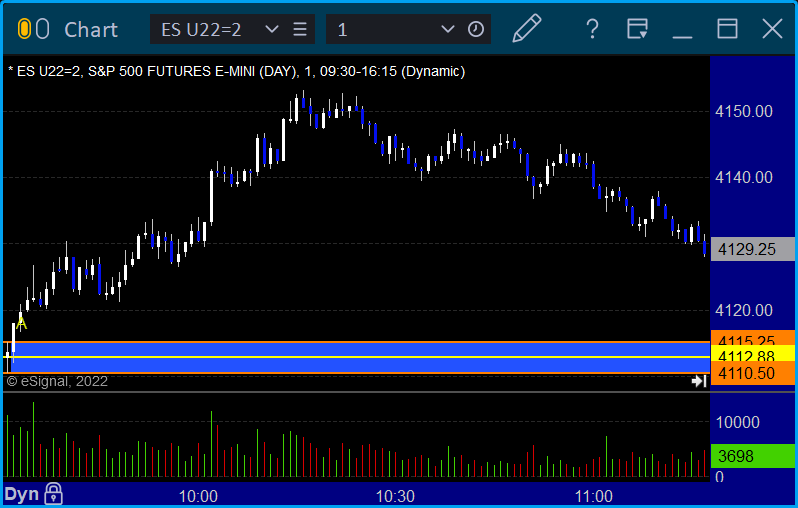
Task: Open the symbol dropdown chevron next to ES U22=2
Action: tap(272, 29)
